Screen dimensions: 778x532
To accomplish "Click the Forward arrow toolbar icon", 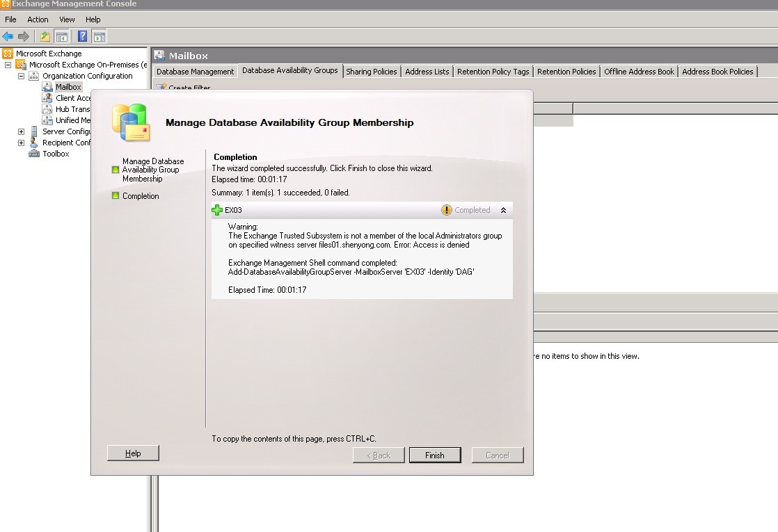I will 24,36.
